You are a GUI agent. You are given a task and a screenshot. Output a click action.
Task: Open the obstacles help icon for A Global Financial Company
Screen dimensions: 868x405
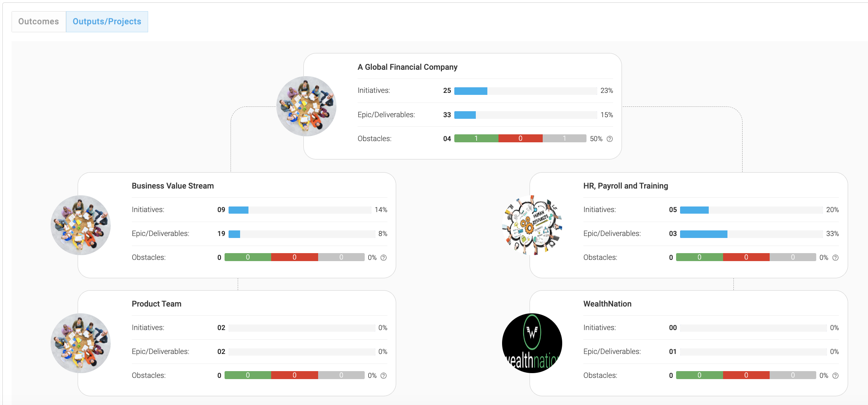point(610,139)
